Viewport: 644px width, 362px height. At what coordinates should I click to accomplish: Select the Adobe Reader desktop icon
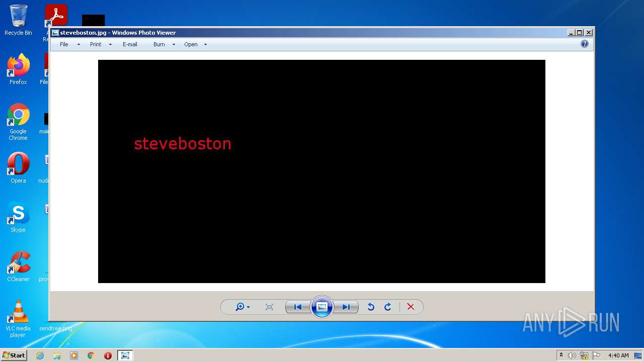56,16
